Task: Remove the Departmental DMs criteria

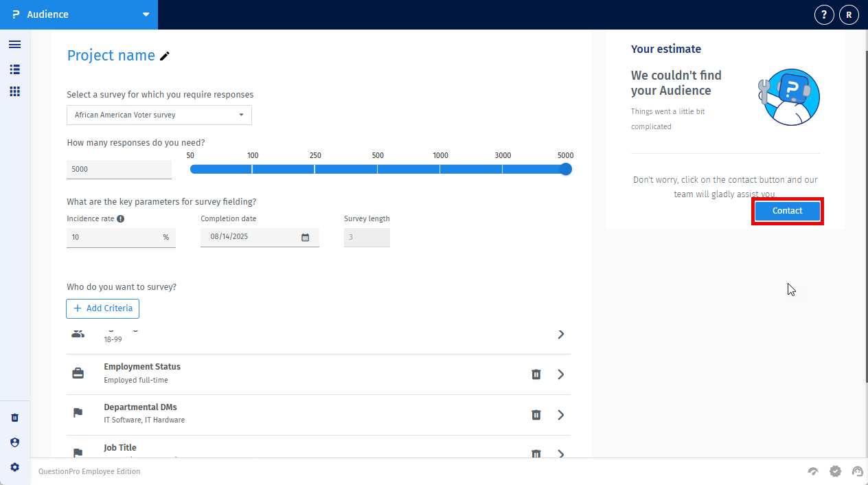Action: click(536, 415)
